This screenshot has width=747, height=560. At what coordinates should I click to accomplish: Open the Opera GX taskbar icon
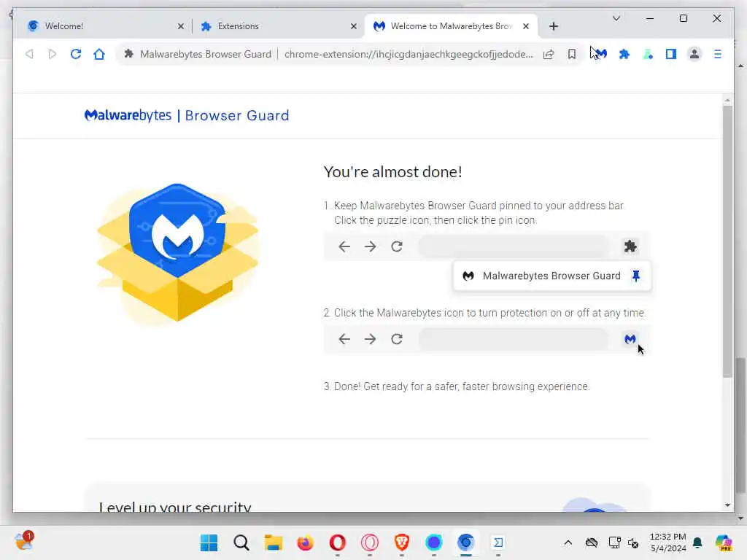(370, 542)
